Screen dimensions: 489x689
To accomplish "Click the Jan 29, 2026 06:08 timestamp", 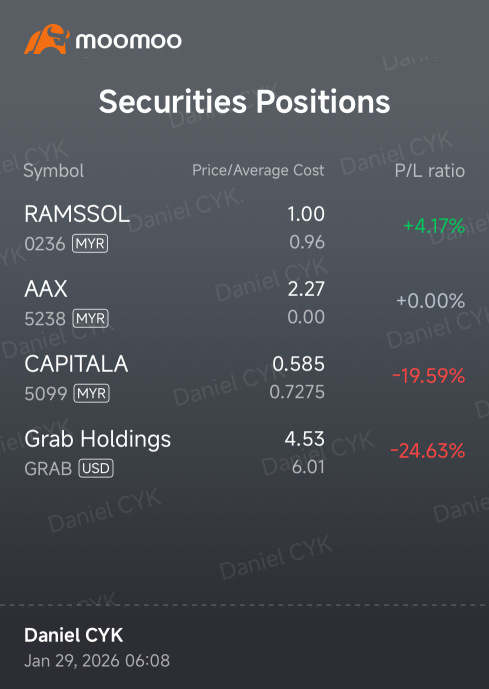I will 97,661.
